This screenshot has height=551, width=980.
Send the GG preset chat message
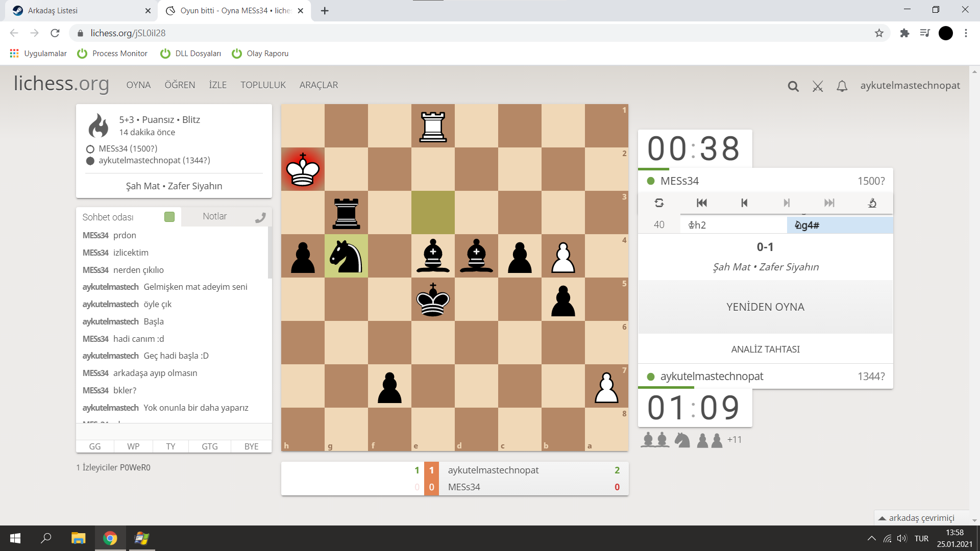click(95, 446)
